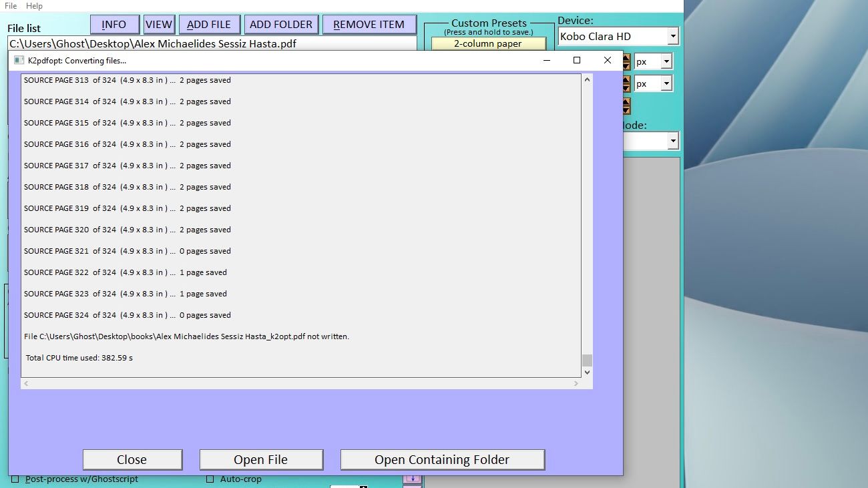Click the log's vertical scrollbar up arrow
Viewport: 868px width, 488px height.
pyautogui.click(x=587, y=80)
